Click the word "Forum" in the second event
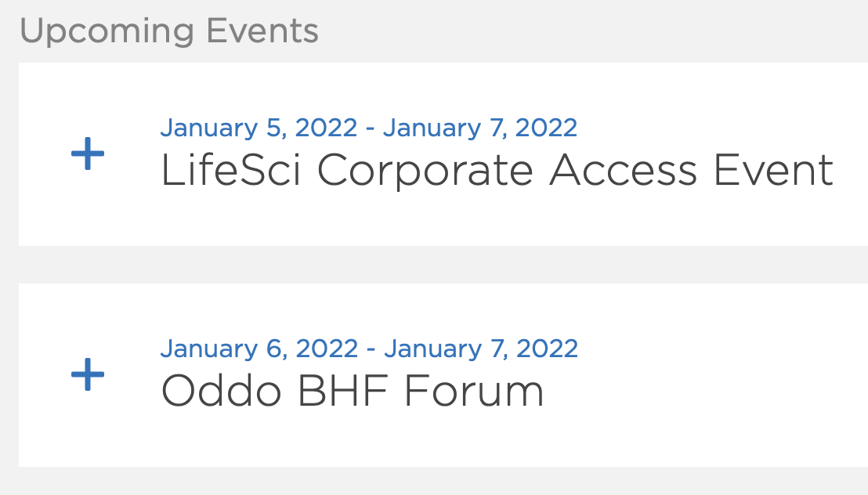 click(475, 391)
